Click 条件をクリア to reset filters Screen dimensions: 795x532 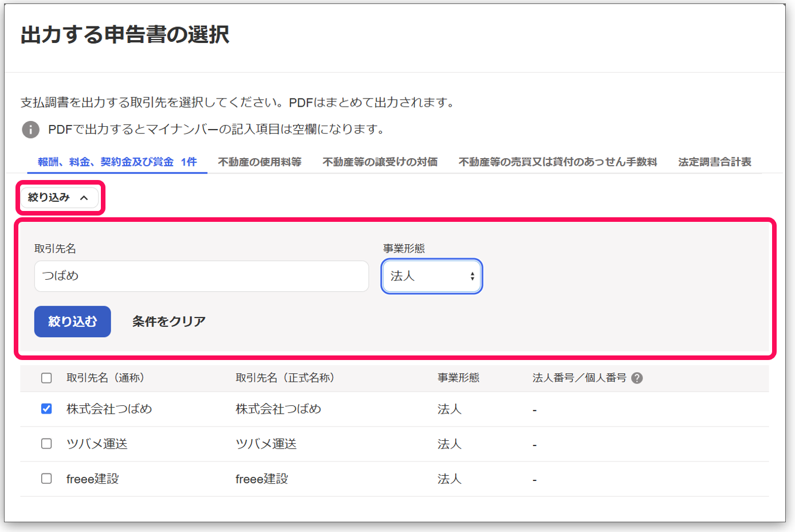click(169, 322)
